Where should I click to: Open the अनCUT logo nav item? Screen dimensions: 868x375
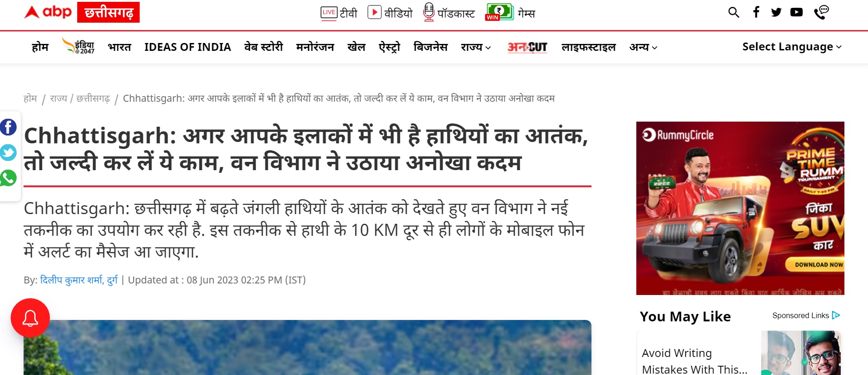527,47
